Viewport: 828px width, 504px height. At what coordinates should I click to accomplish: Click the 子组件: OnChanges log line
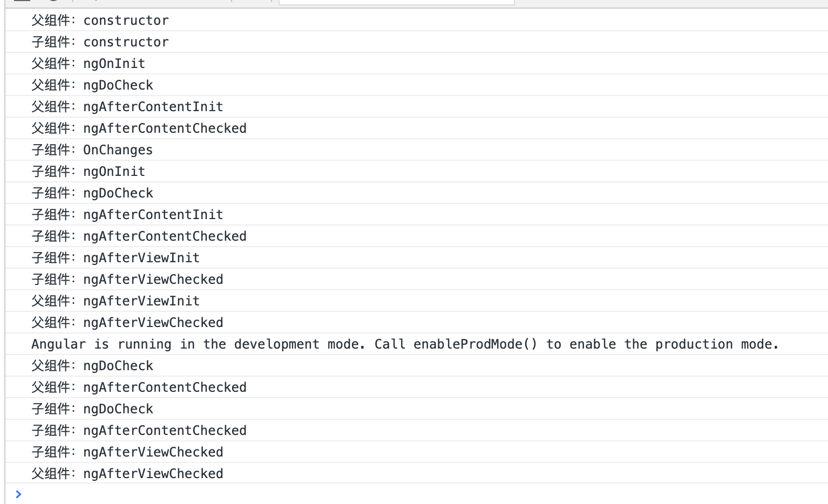click(92, 150)
